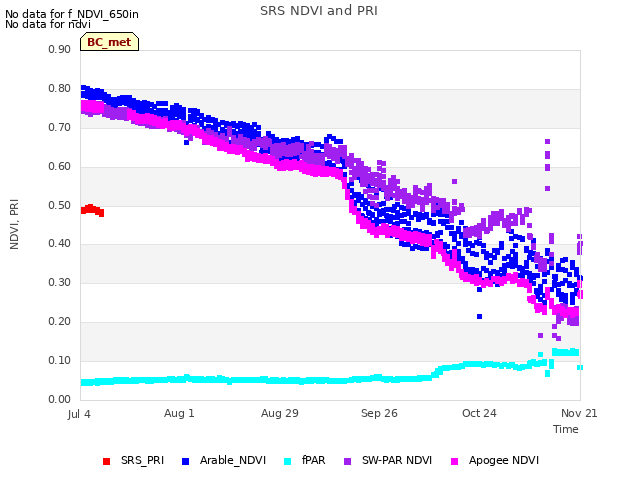Click the Arable_NDVI blue legend swatch
This screenshot has height=480, width=640.
coord(185,461)
